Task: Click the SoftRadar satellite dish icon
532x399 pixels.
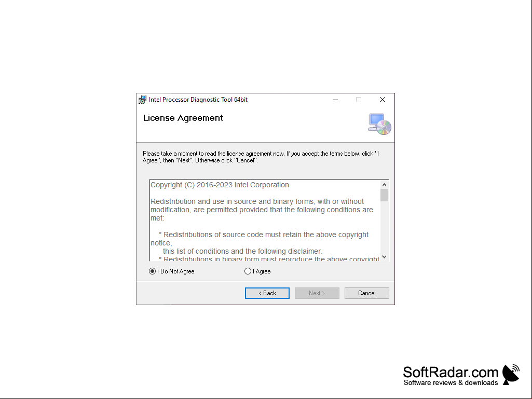Action: [511, 375]
